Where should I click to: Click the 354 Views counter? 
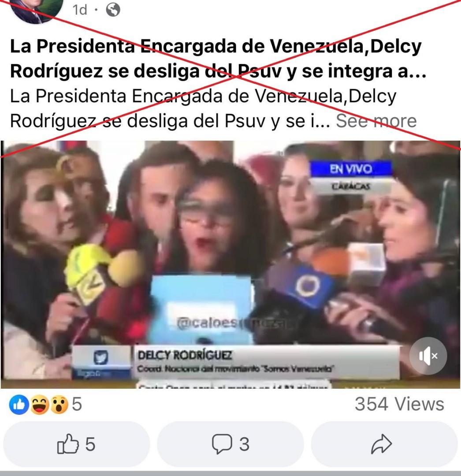[399, 404]
